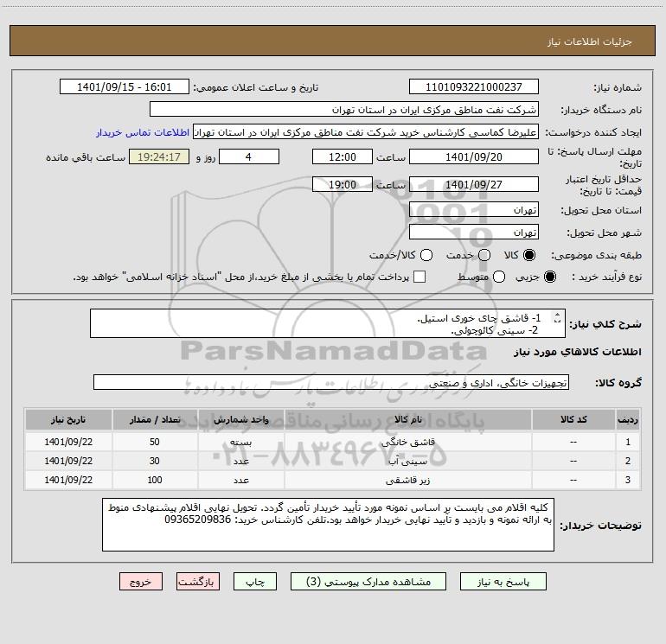Click the validity time field 19:00
Image resolution: width=666 pixels, height=644 pixels.
[343, 184]
